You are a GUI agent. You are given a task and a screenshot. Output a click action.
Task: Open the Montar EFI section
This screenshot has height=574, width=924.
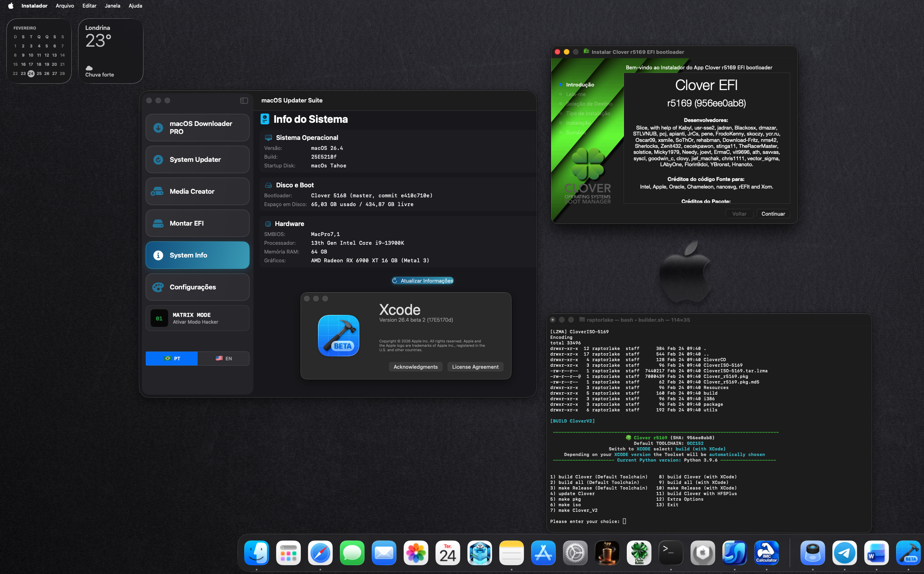[198, 223]
